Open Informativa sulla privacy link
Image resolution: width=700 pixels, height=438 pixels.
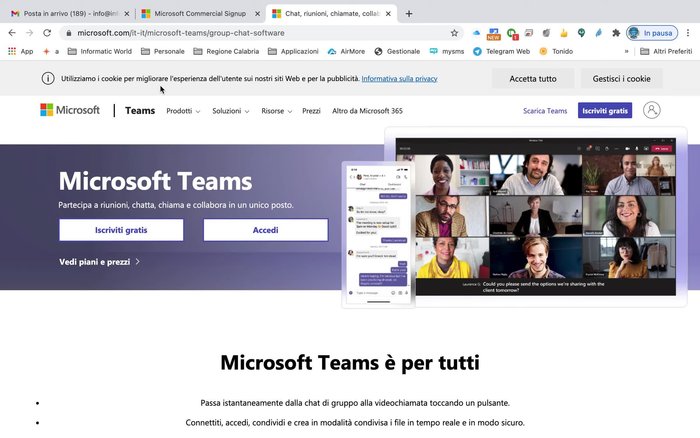(399, 79)
